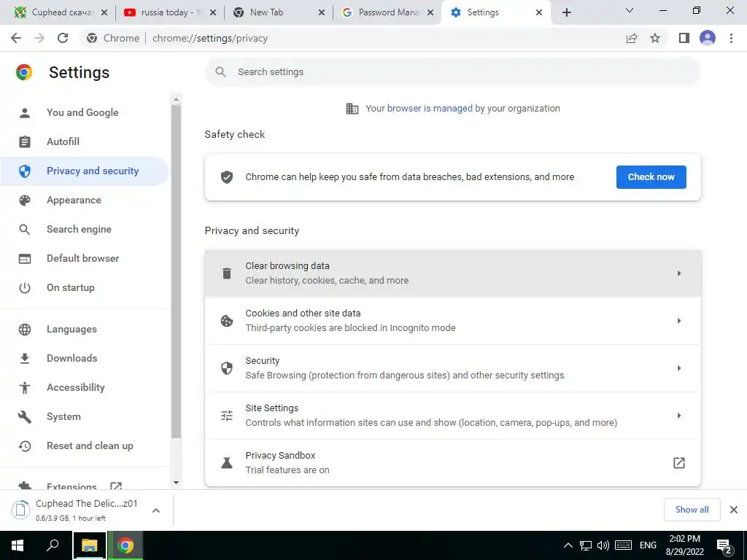Screen dimensions: 747x560
Task: Click the address bar URL
Action: point(210,38)
